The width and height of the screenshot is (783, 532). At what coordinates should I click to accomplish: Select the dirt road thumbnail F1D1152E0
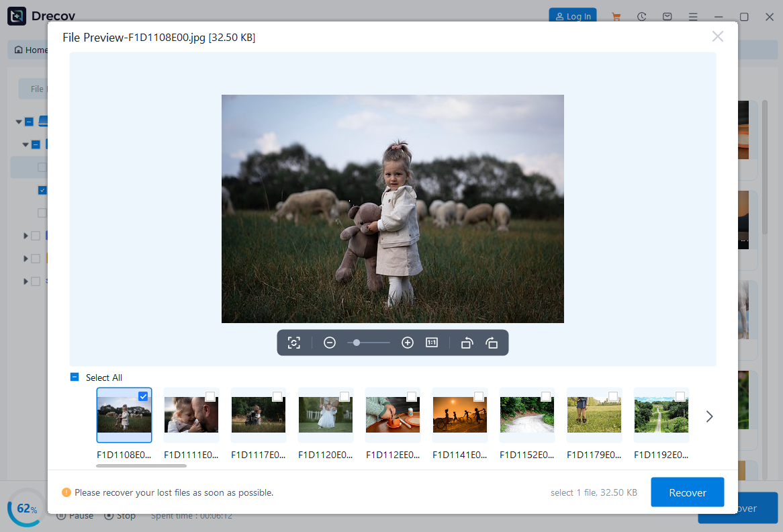527,415
